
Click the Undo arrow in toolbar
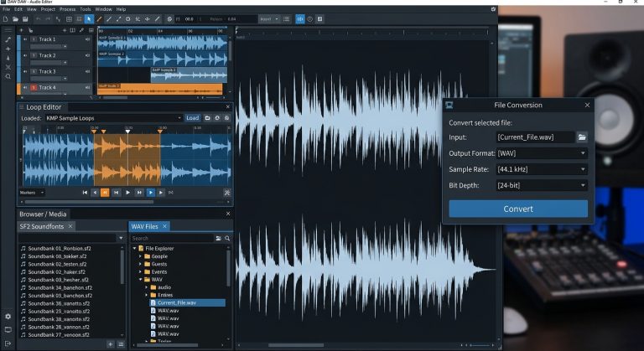[x=39, y=19]
